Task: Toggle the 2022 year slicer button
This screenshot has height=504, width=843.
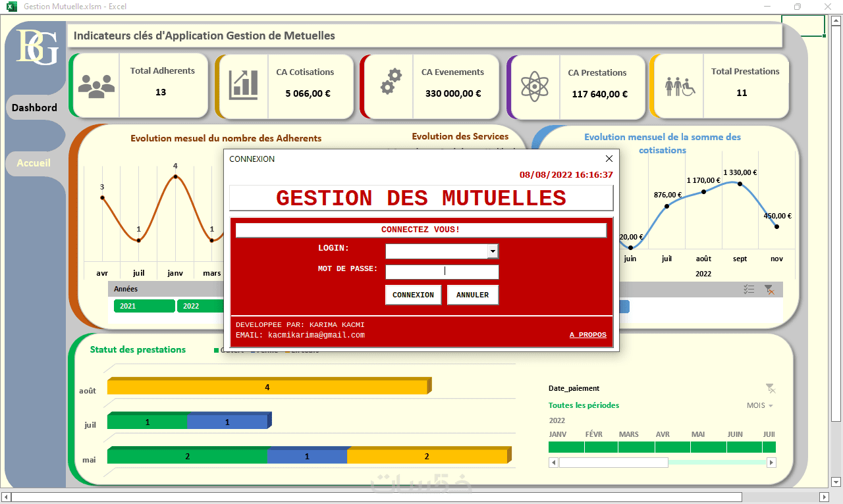Action: click(x=200, y=306)
